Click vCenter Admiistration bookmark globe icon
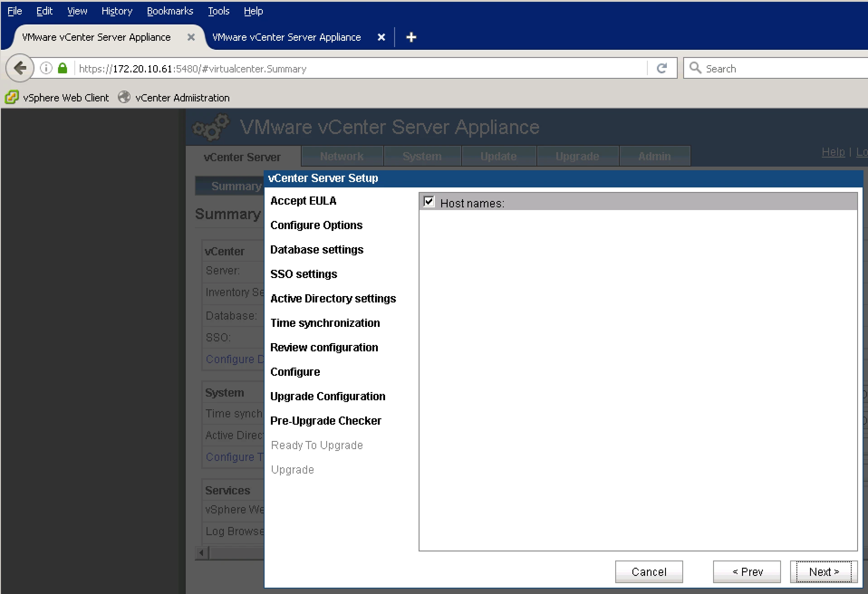Image resolution: width=868 pixels, height=594 pixels. pyautogui.click(x=124, y=97)
